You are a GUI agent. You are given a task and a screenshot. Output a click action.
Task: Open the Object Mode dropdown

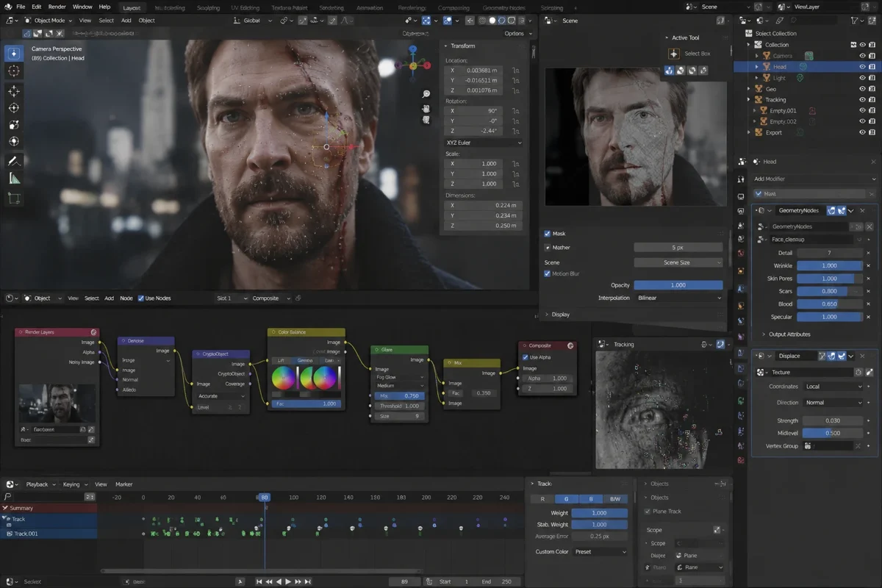(x=49, y=21)
